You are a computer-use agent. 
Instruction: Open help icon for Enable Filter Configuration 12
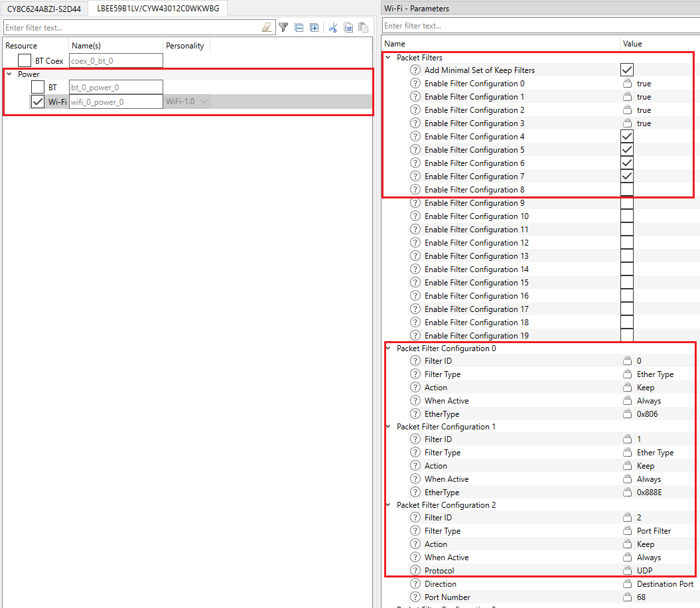tap(415, 243)
